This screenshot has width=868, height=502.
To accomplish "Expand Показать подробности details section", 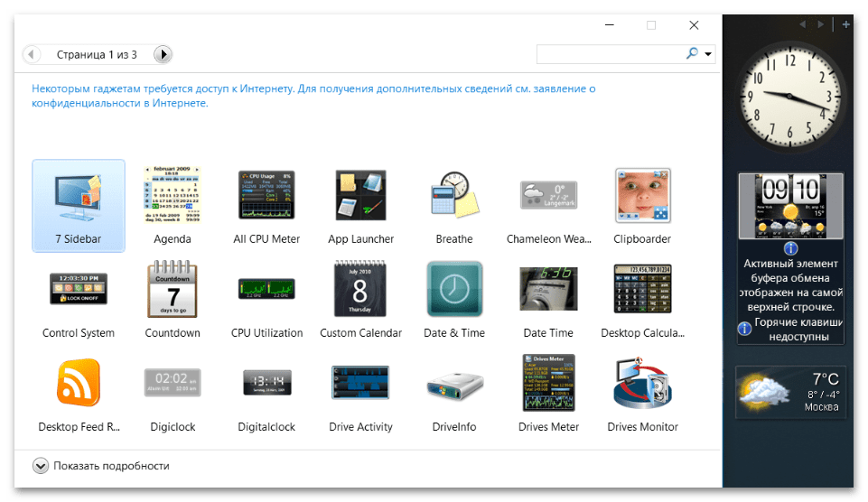I will tap(100, 466).
